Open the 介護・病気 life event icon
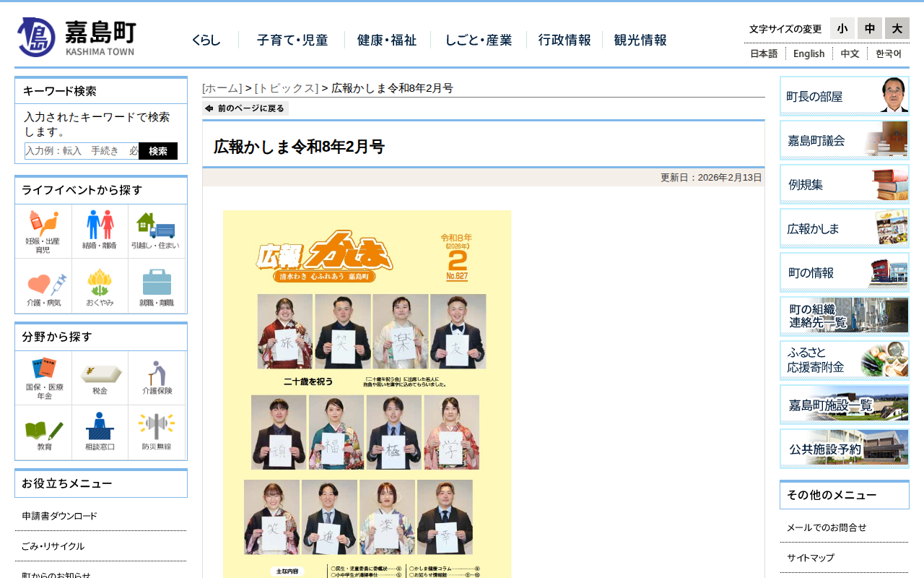Image resolution: width=924 pixels, height=578 pixels. 43,287
